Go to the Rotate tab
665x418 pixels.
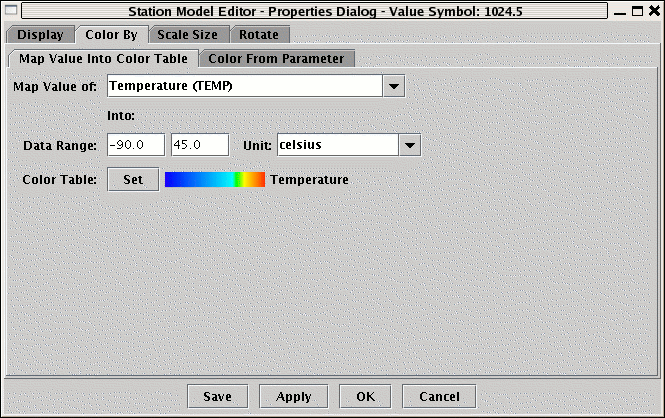coord(259,35)
